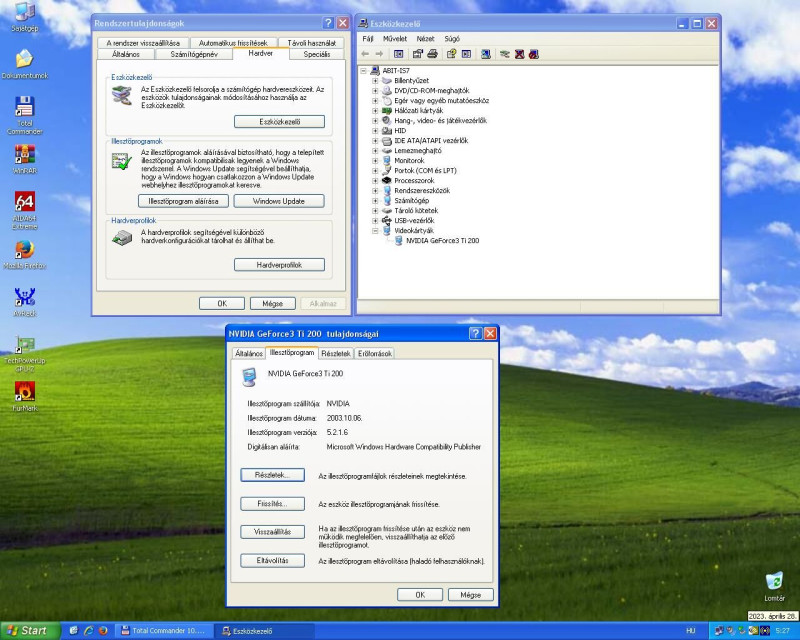
Task: Collapse the Videokártyák tree node
Action: pyautogui.click(x=375, y=231)
